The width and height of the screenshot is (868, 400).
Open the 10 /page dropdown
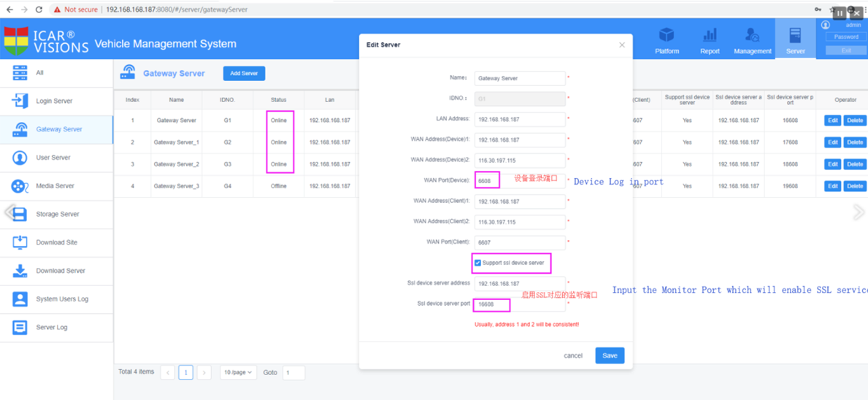(238, 372)
